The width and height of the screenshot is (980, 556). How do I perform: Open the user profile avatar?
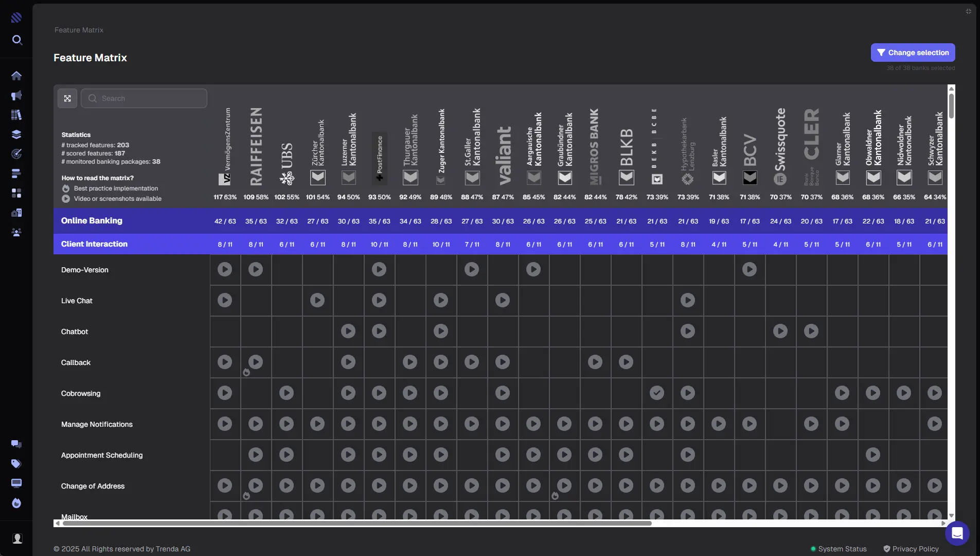point(17,538)
